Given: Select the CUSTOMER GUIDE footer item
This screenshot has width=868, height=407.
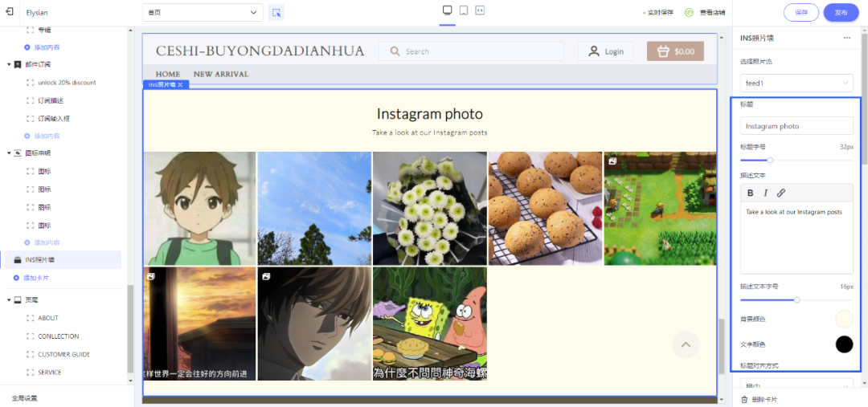Looking at the screenshot, I should 64,355.
